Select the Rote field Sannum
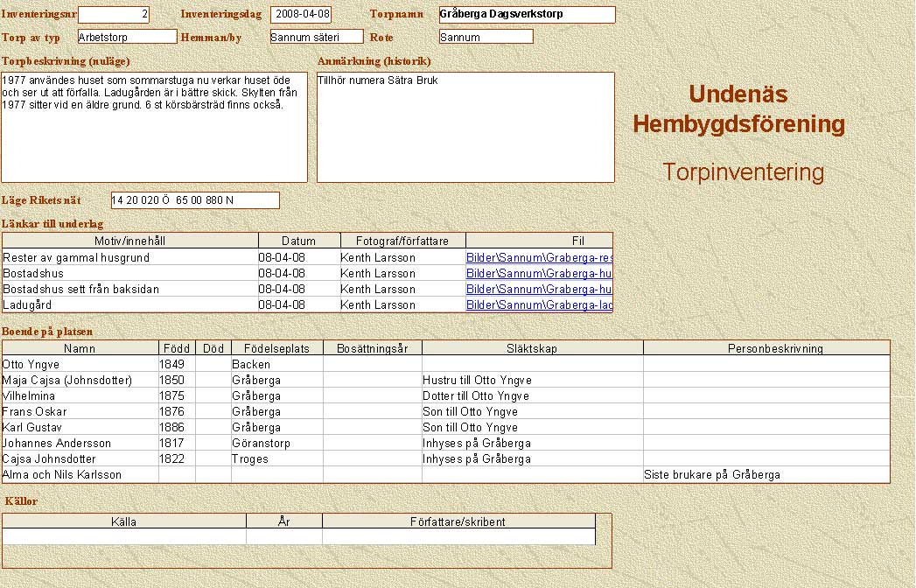Screen dimensions: 916x588 click(486, 37)
